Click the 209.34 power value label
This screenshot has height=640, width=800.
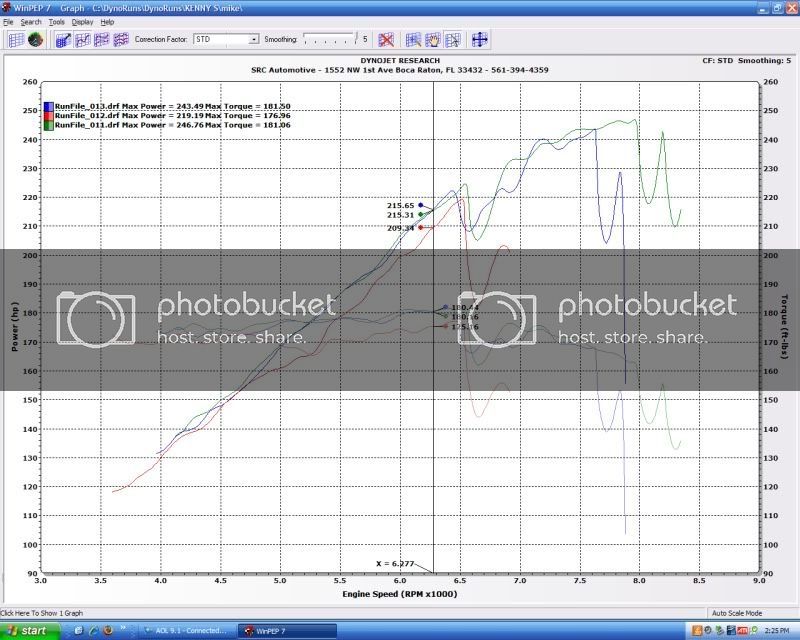pos(401,228)
